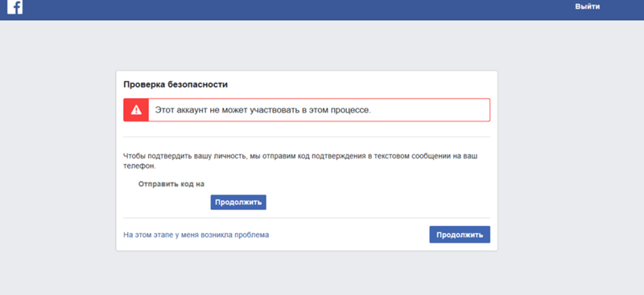The width and height of the screenshot is (644, 295).
Task: Click the red warning triangle icon
Action: (136, 110)
